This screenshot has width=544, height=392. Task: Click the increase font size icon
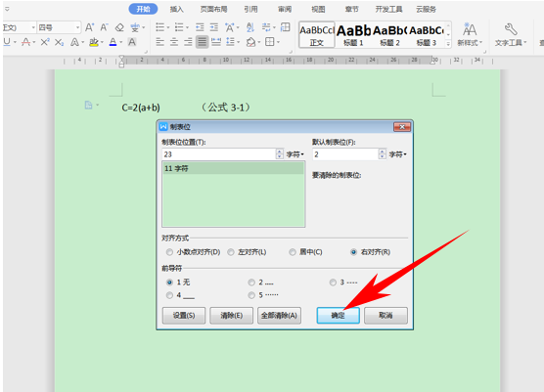click(x=89, y=27)
